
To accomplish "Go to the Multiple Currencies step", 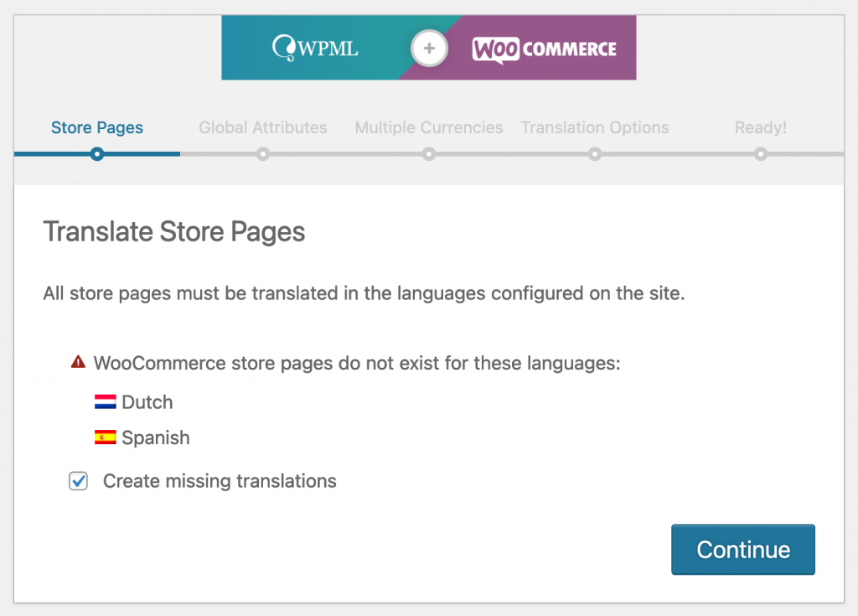I will [x=428, y=127].
